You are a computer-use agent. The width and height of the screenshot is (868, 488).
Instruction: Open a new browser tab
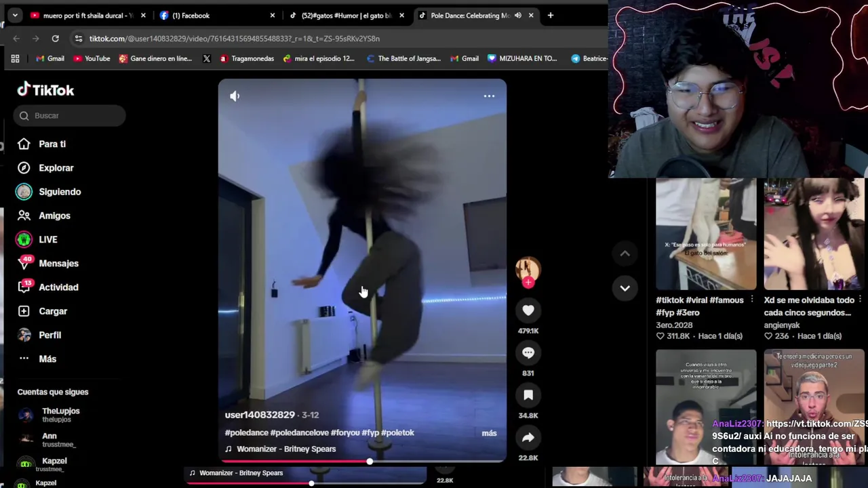tap(550, 15)
